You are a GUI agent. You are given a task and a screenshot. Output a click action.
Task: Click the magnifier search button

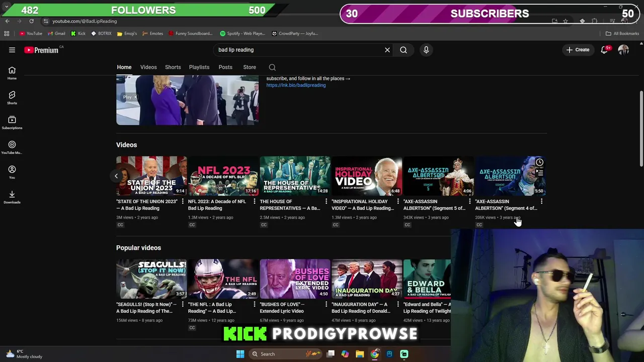tap(404, 50)
